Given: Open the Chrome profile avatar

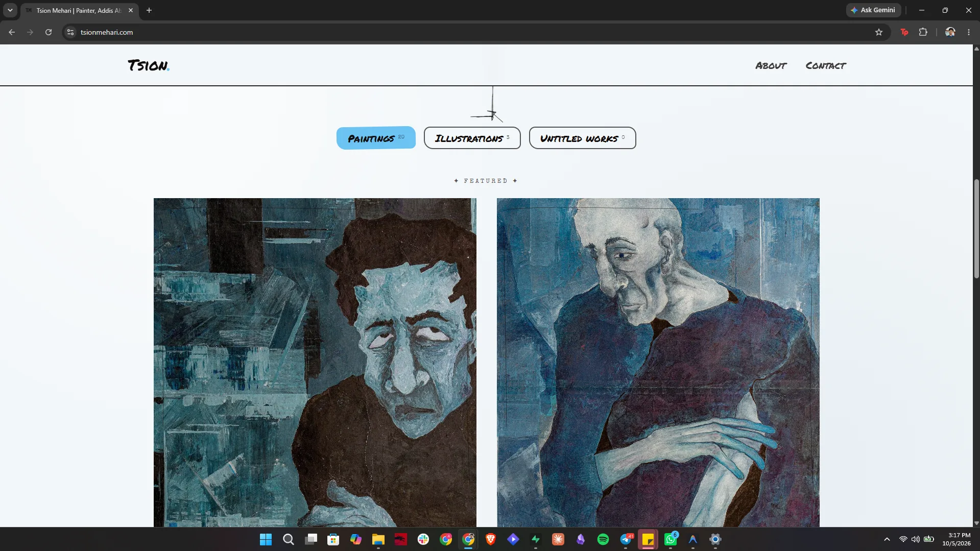Looking at the screenshot, I should pos(950,32).
